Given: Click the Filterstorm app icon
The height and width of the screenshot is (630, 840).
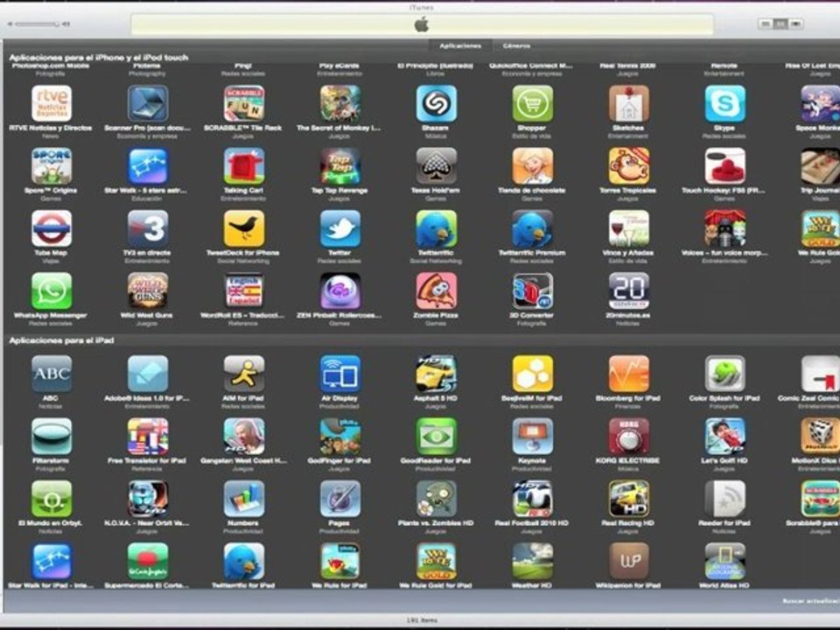Looking at the screenshot, I should point(52,436).
